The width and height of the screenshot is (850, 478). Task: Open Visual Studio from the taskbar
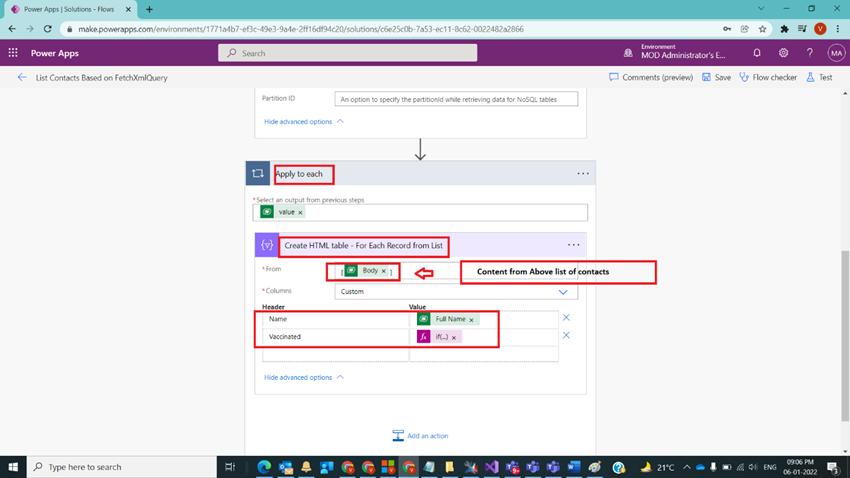tap(492, 467)
